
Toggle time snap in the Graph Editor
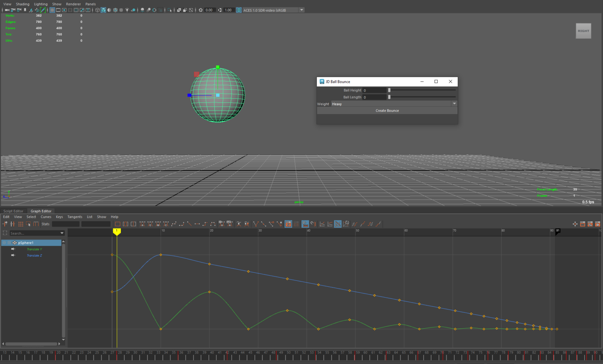click(x=305, y=224)
